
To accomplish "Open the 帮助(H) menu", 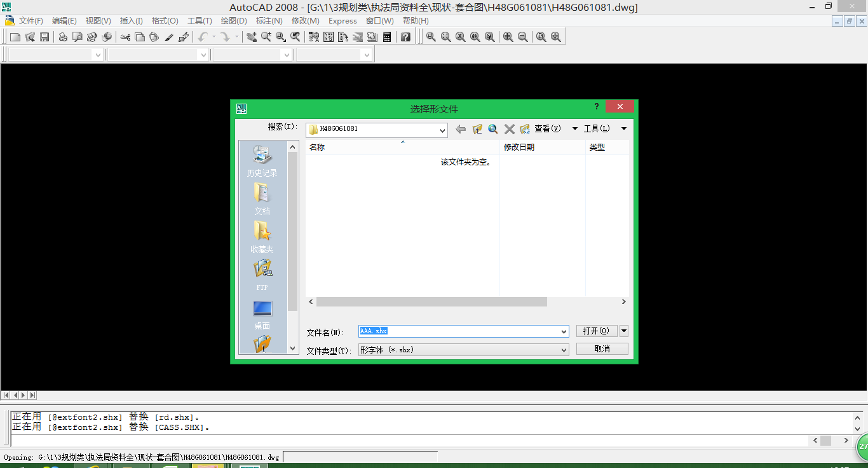I will tap(416, 21).
